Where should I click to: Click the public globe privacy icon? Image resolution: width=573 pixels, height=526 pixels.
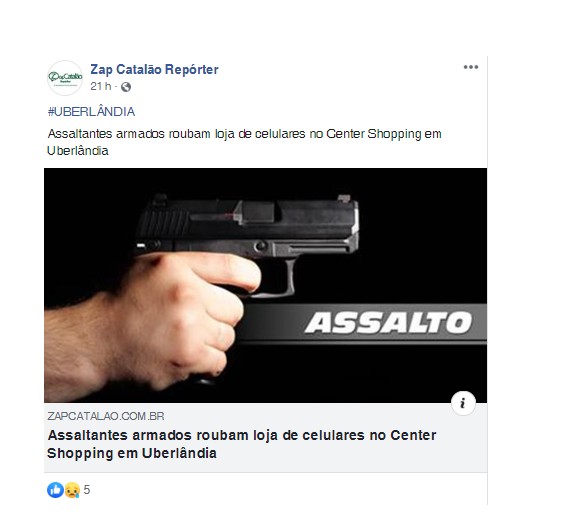pos(126,87)
